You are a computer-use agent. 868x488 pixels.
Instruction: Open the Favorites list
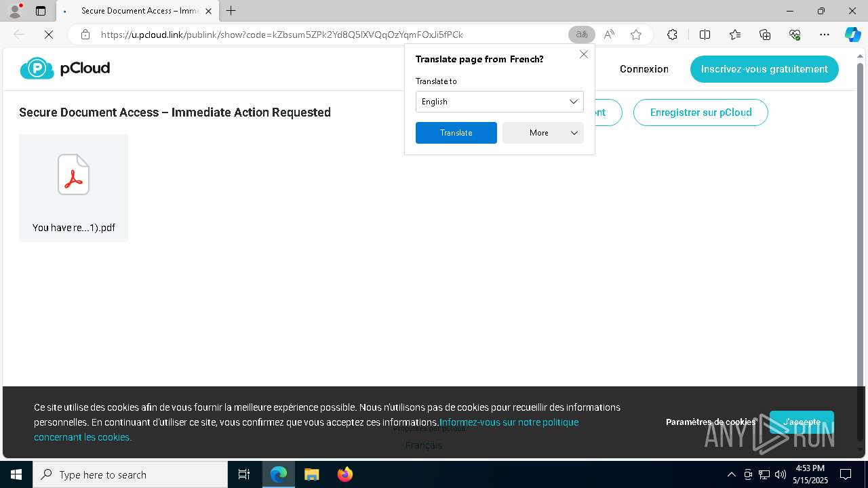coord(735,35)
